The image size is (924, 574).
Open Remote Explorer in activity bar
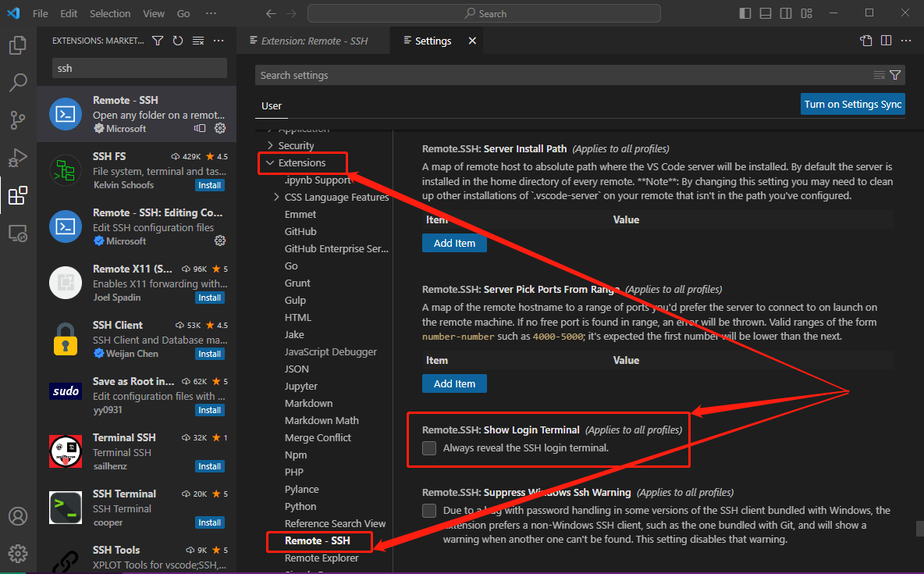coord(18,233)
